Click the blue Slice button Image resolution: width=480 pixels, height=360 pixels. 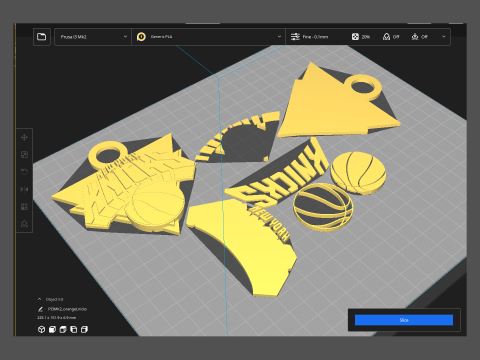tap(404, 320)
